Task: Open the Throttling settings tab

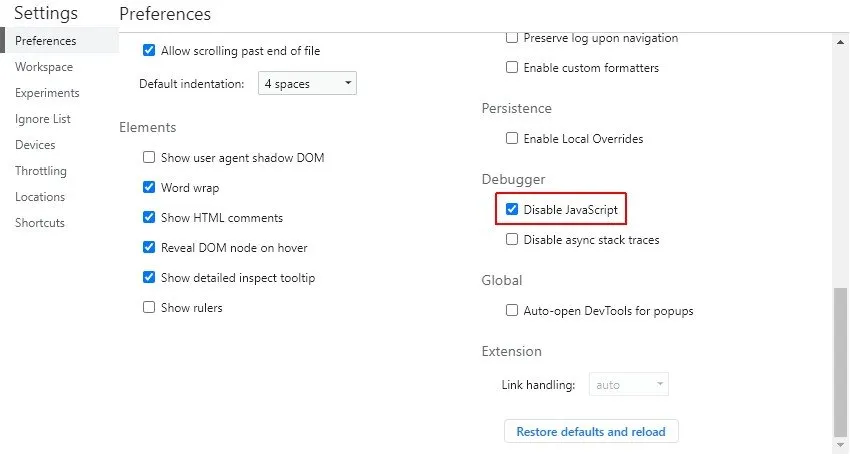Action: coord(41,171)
